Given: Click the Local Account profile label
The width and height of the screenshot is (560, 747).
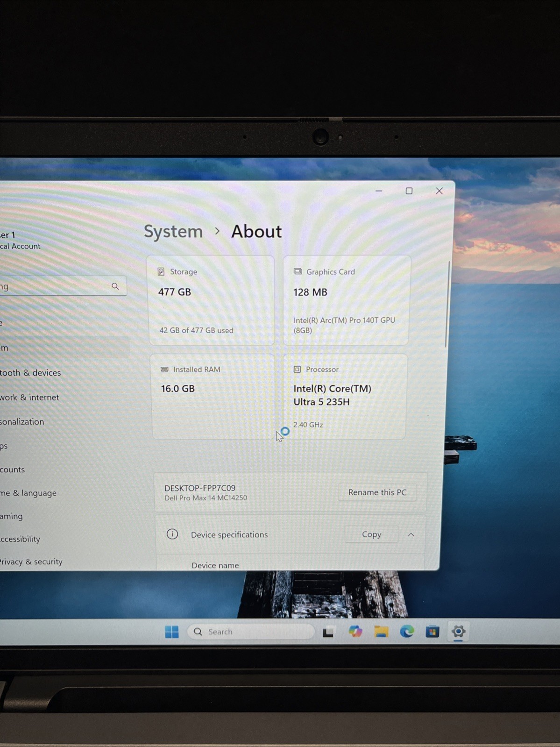Looking at the screenshot, I should coord(20,246).
